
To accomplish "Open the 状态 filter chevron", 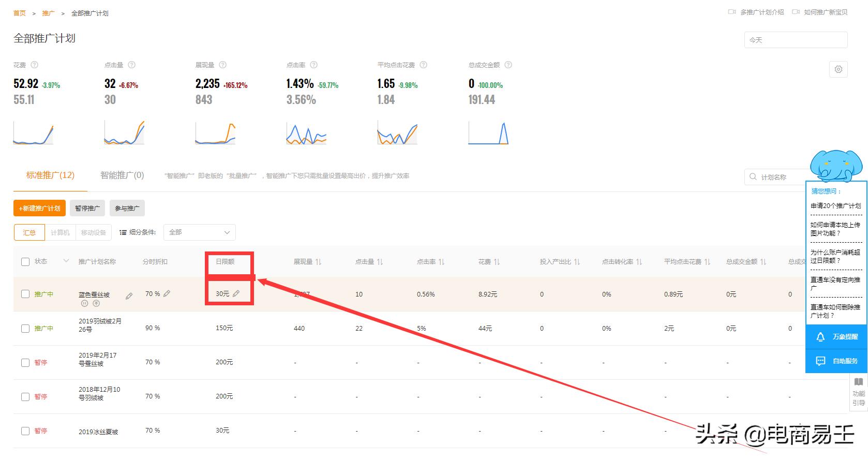I will [66, 261].
